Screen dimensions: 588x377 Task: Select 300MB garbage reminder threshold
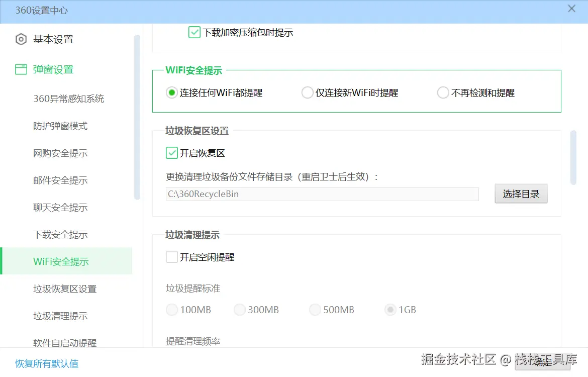pos(240,310)
